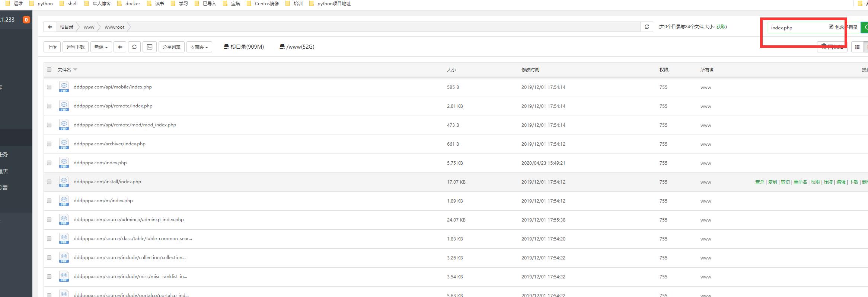Open the terminal icon in the toolbar
This screenshot has height=297, width=868.
tap(150, 47)
